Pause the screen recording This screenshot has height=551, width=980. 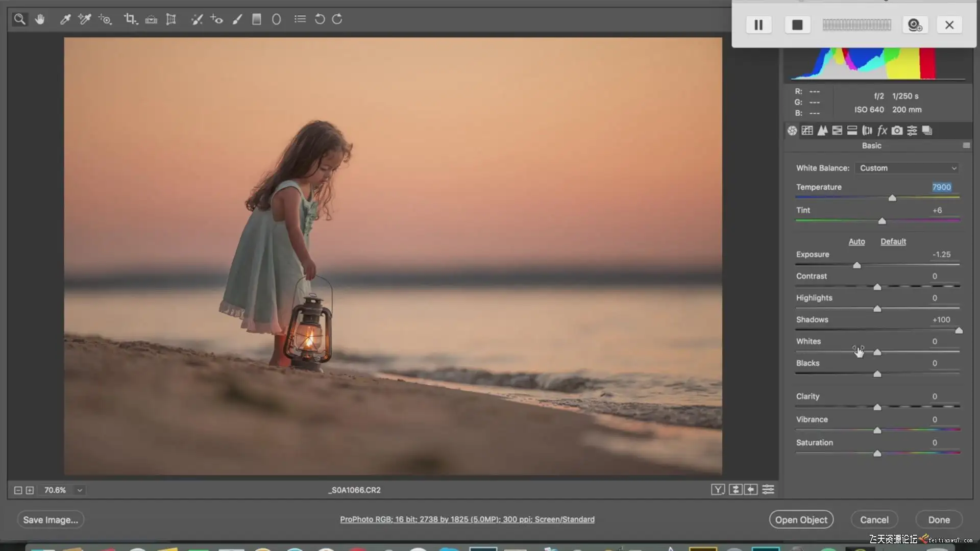tap(758, 25)
